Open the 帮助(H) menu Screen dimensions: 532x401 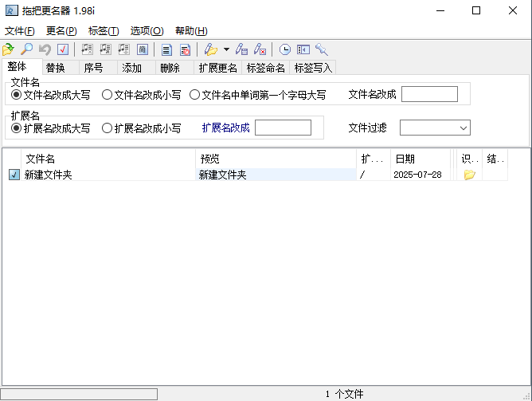(x=191, y=31)
